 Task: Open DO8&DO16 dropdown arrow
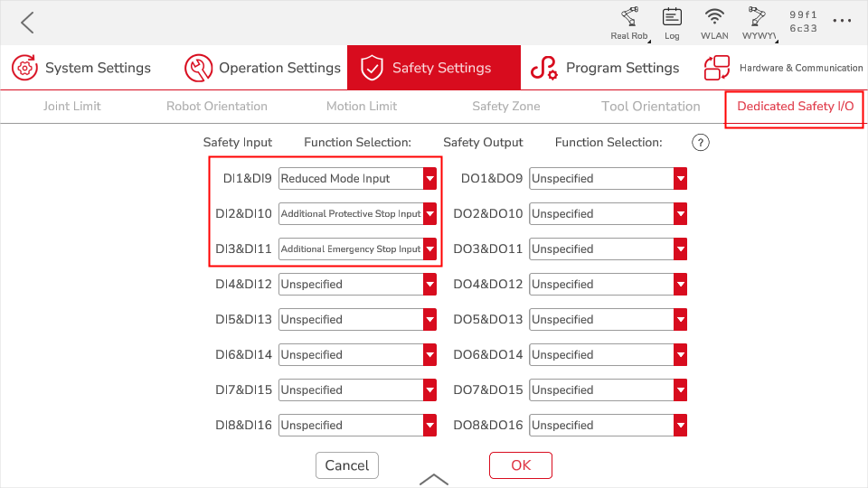[680, 425]
